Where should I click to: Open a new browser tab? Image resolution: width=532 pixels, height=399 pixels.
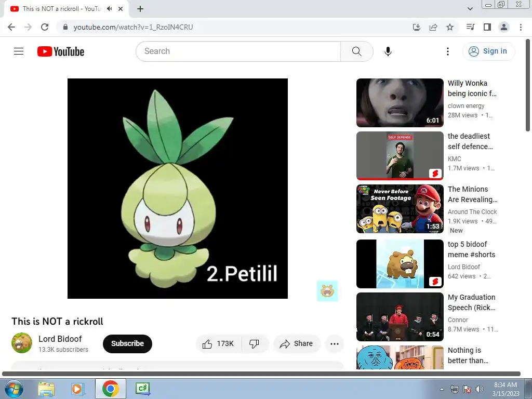click(x=140, y=9)
